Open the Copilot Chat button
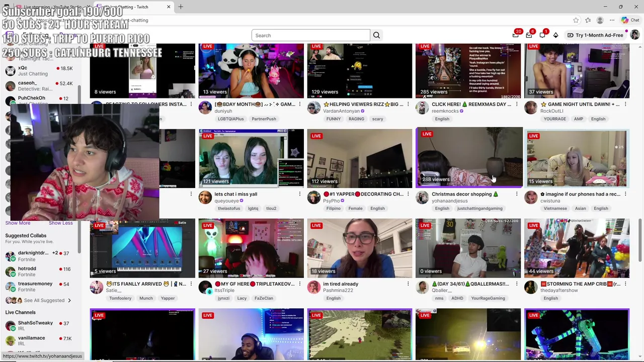 (630, 20)
